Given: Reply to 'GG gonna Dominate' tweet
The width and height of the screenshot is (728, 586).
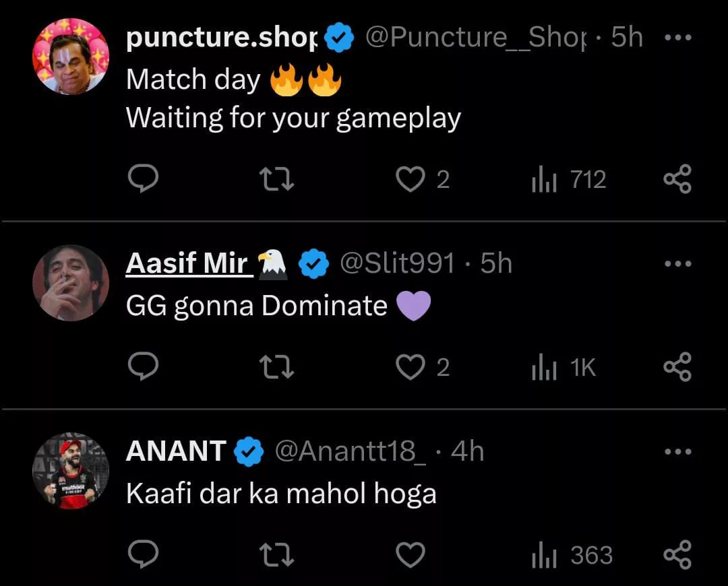Looking at the screenshot, I should tap(143, 367).
